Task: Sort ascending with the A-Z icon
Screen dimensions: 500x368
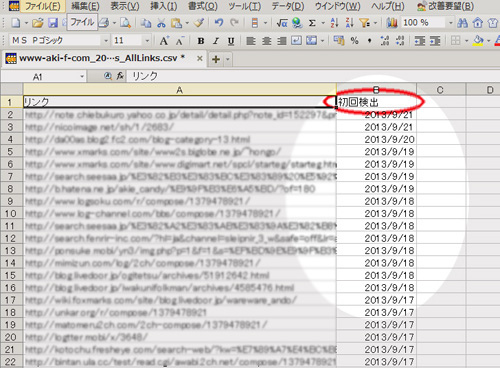Action: (x=334, y=23)
